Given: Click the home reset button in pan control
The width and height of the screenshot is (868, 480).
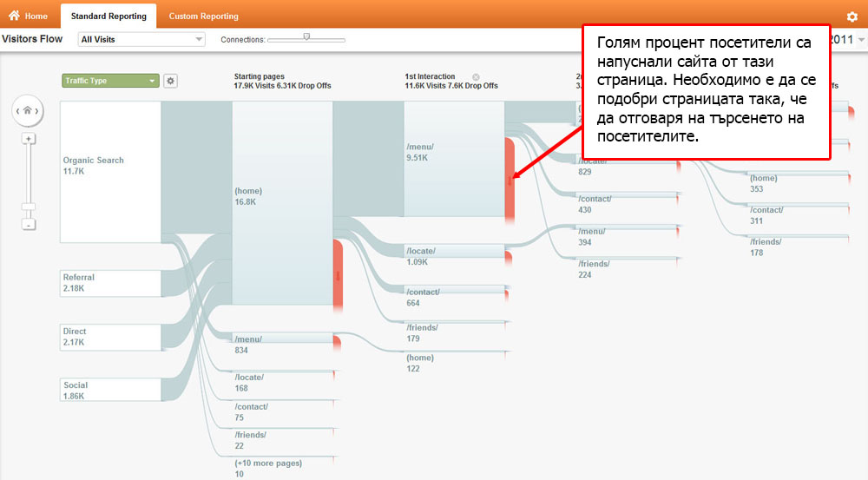Looking at the screenshot, I should [x=28, y=110].
